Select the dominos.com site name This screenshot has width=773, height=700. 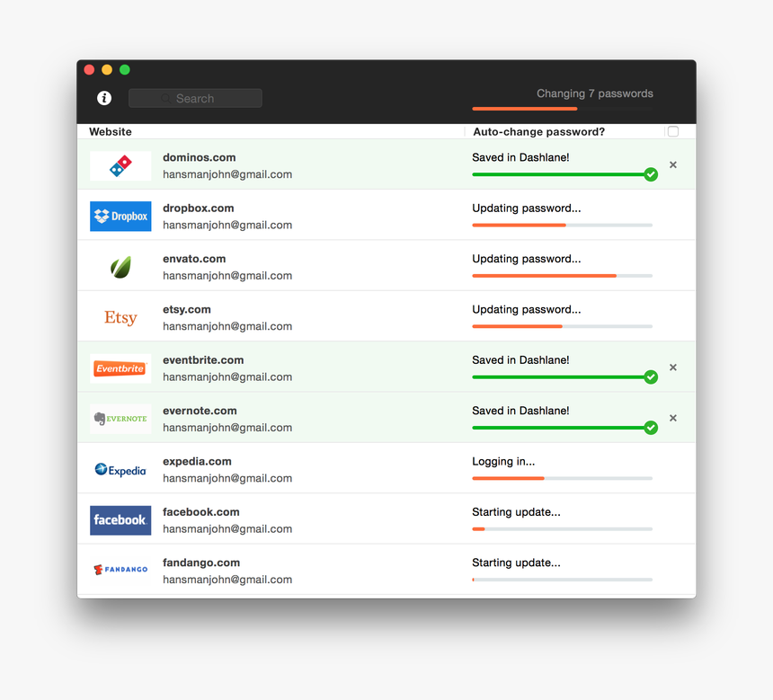[x=200, y=157]
